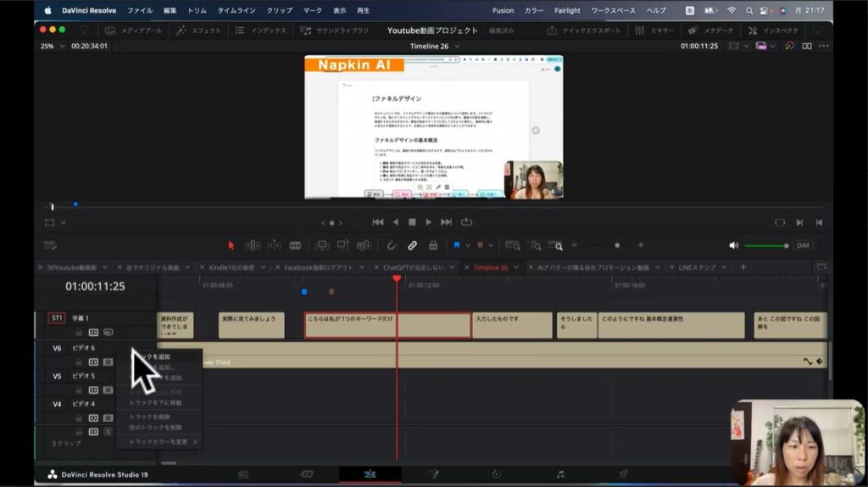Select the arrow selection mode tool
This screenshot has width=868, height=487.
(231, 245)
